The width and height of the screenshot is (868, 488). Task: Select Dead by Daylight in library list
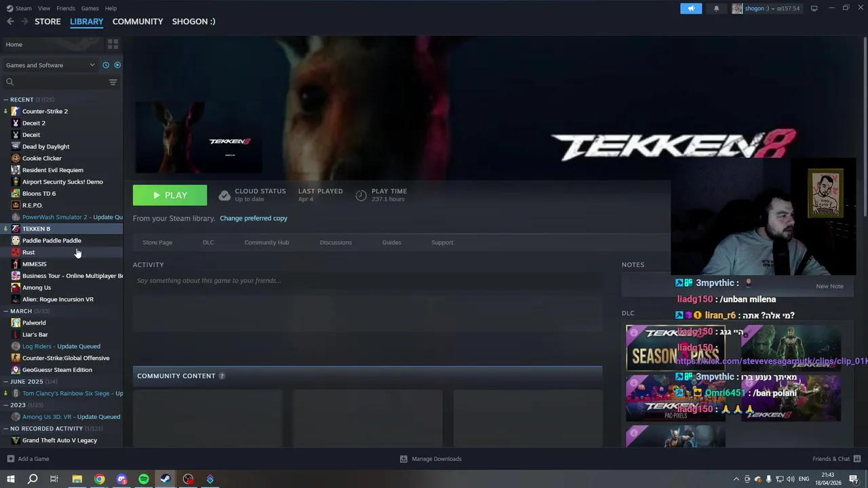[45, 146]
